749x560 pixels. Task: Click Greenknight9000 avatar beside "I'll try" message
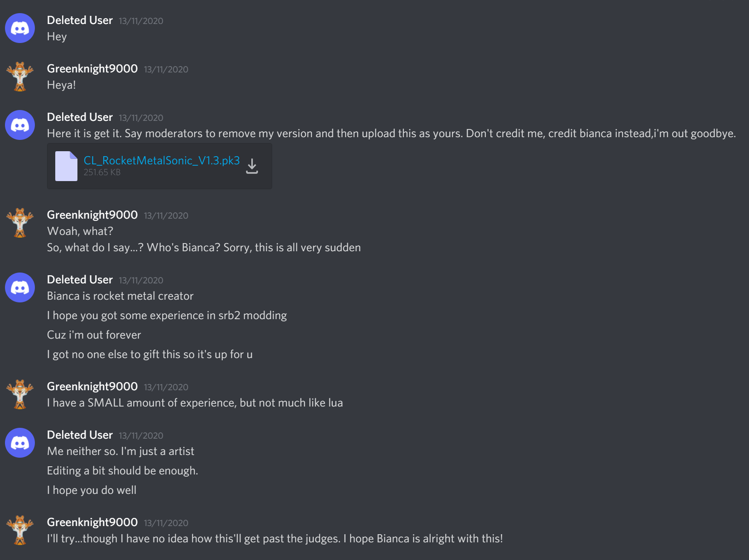tap(20, 530)
